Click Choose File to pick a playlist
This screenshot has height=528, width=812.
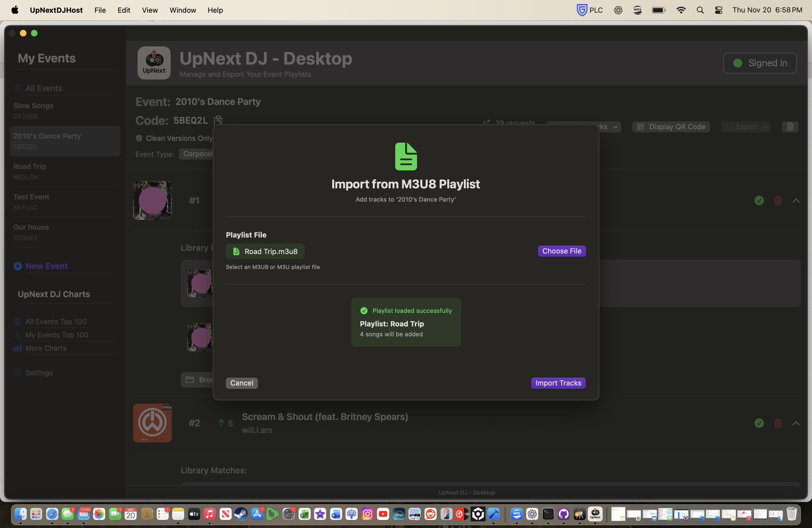coord(561,251)
